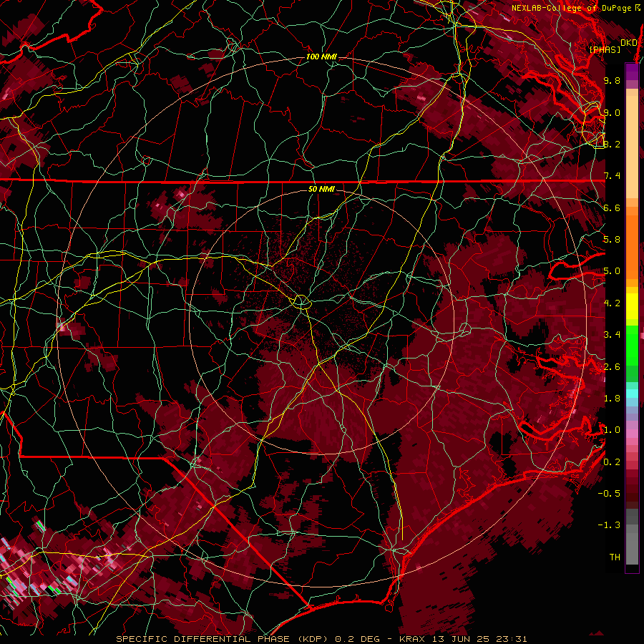Click the 5.0 scale label
Viewport: 644px width, 644px height.
point(612,271)
